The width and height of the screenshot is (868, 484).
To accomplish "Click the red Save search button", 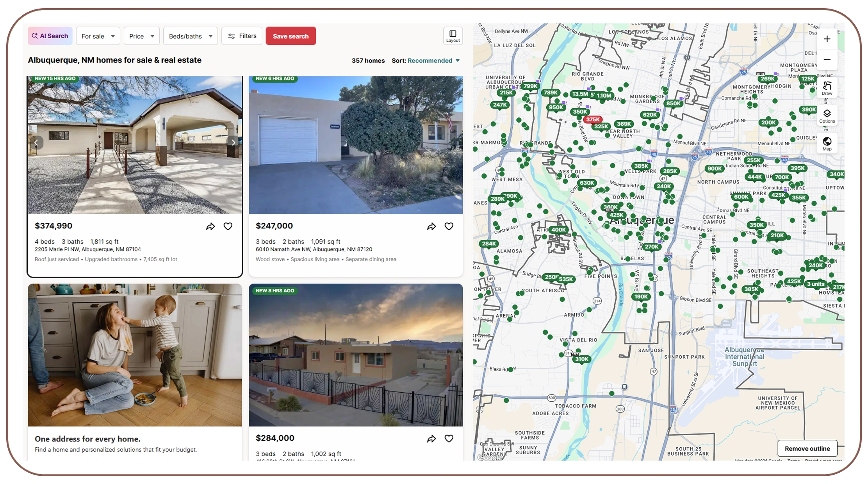I will [291, 36].
